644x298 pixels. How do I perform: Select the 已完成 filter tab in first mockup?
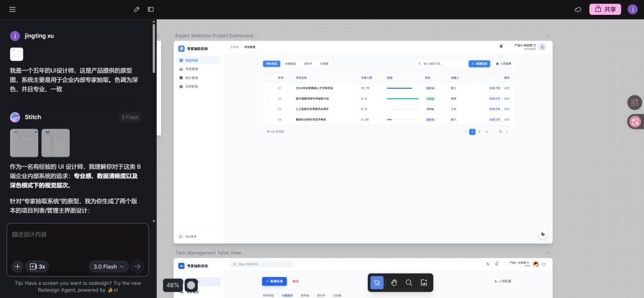(x=324, y=64)
